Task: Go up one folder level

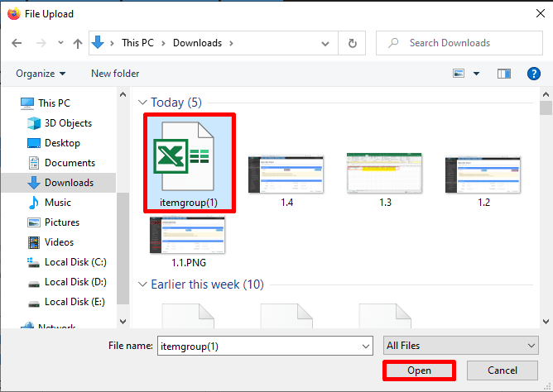Action: (x=78, y=43)
